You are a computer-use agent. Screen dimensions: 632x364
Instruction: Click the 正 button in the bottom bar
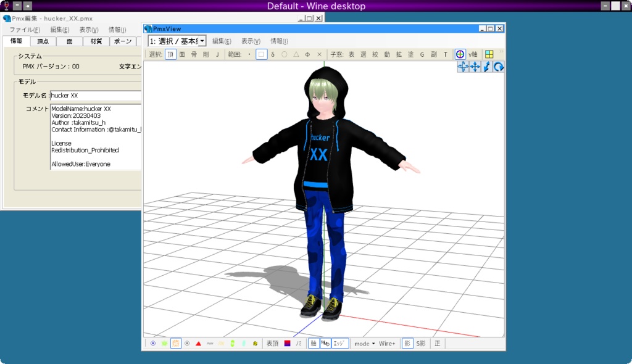[x=437, y=343]
